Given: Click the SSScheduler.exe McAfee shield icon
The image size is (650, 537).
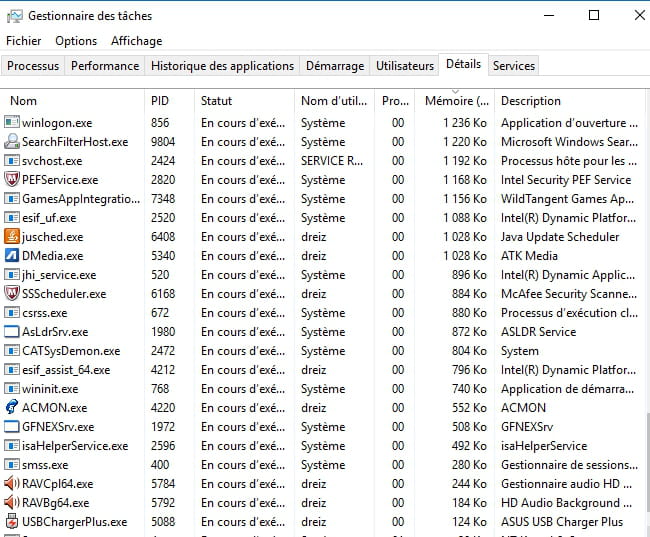Looking at the screenshot, I should 12,293.
